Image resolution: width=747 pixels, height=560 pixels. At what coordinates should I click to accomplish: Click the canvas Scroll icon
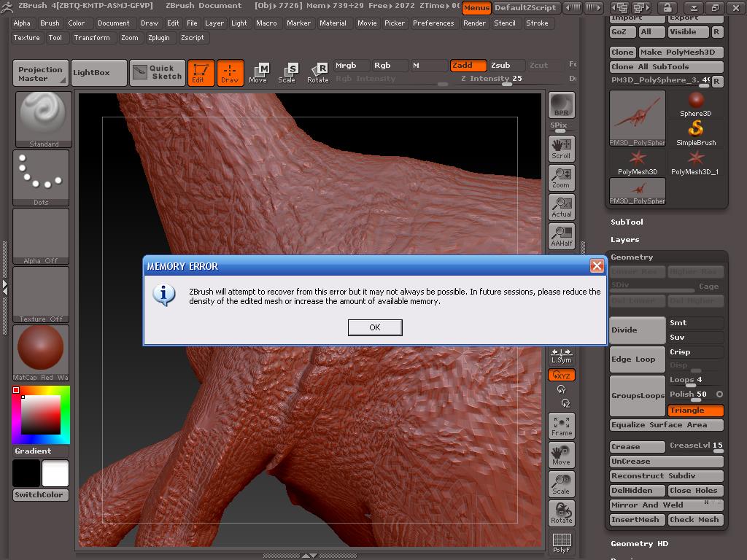tap(562, 149)
